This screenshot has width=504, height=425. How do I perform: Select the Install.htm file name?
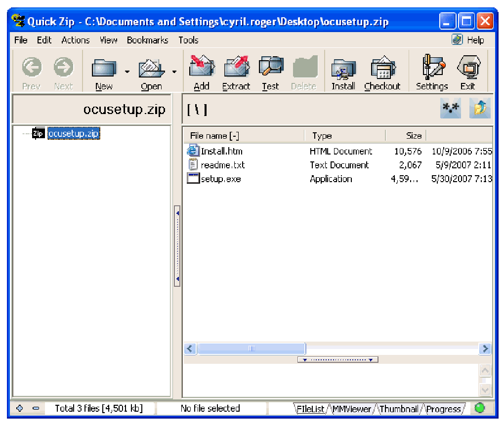[x=221, y=151]
